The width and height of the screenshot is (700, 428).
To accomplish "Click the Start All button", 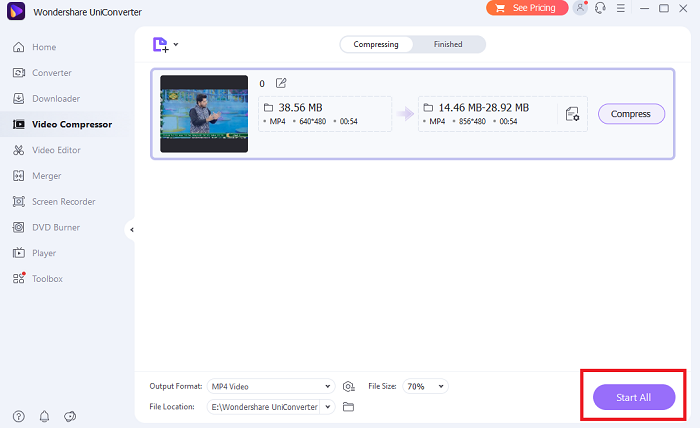I will pyautogui.click(x=633, y=397).
